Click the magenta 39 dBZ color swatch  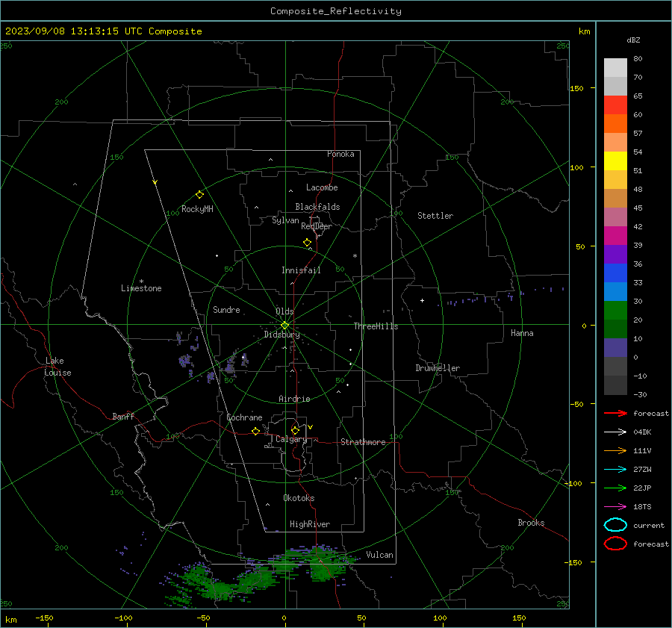(615, 236)
